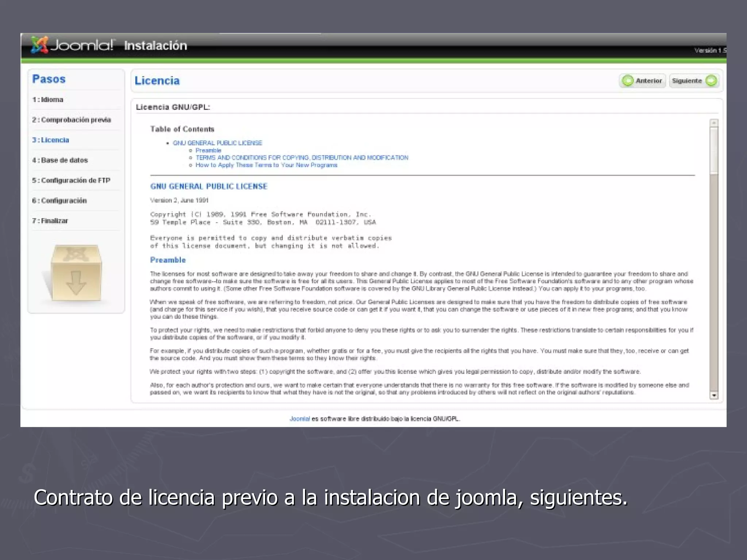This screenshot has width=747, height=560.
Task: Click the 'Version 2, June 1991' text
Action: point(179,200)
